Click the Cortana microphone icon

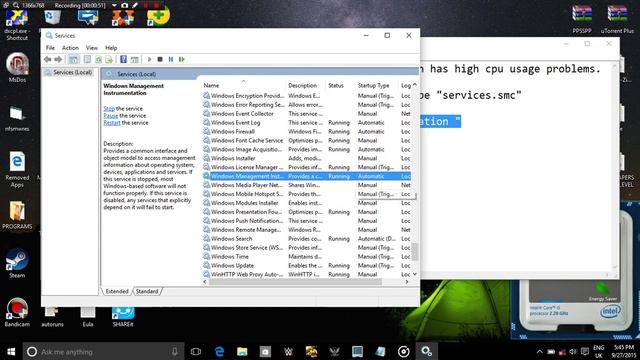(x=175, y=351)
